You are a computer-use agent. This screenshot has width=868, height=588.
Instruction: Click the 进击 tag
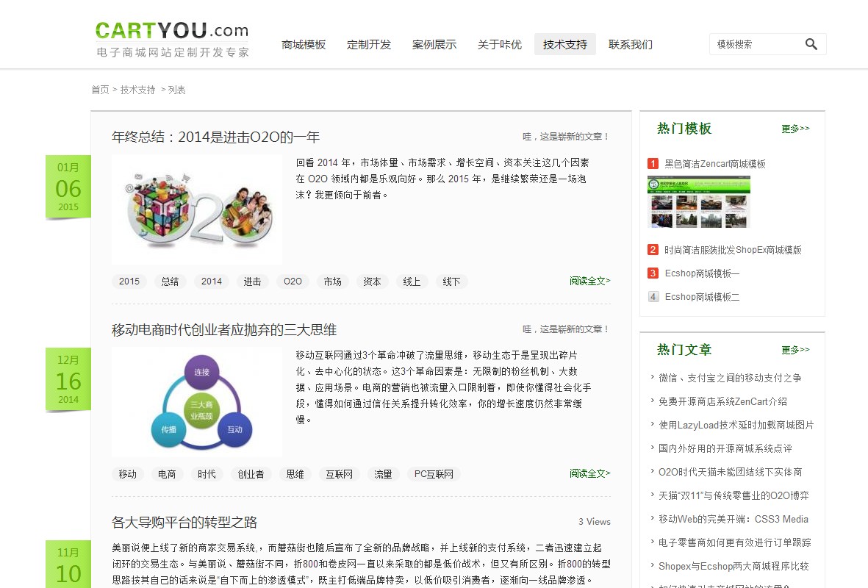coord(252,282)
